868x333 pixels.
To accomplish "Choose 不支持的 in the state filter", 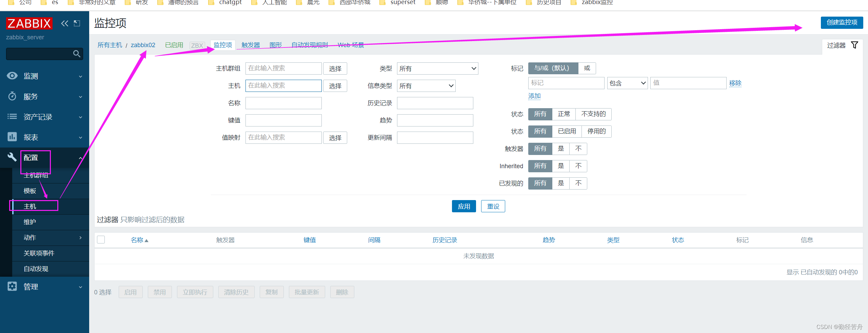I will coord(593,114).
